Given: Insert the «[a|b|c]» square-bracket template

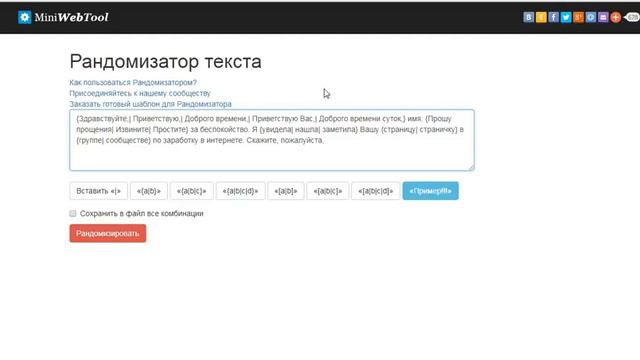Looking at the screenshot, I should 328,191.
